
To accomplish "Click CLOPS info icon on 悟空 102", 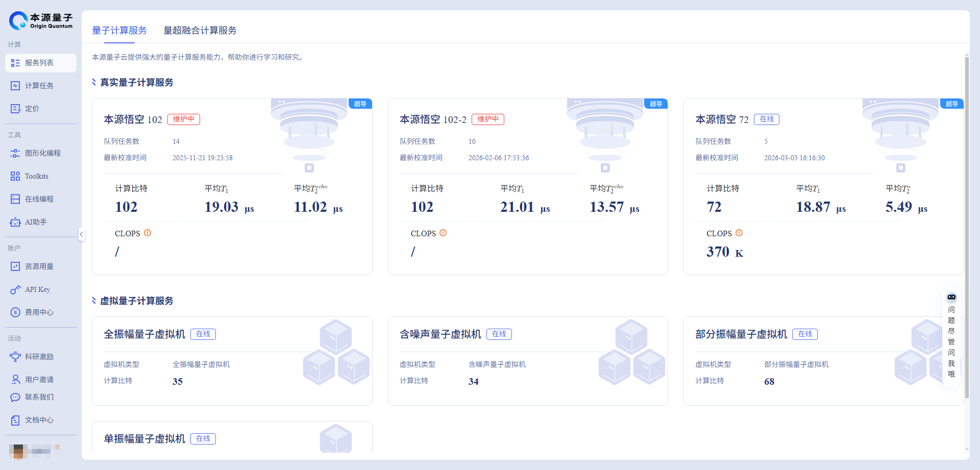I will point(148,233).
